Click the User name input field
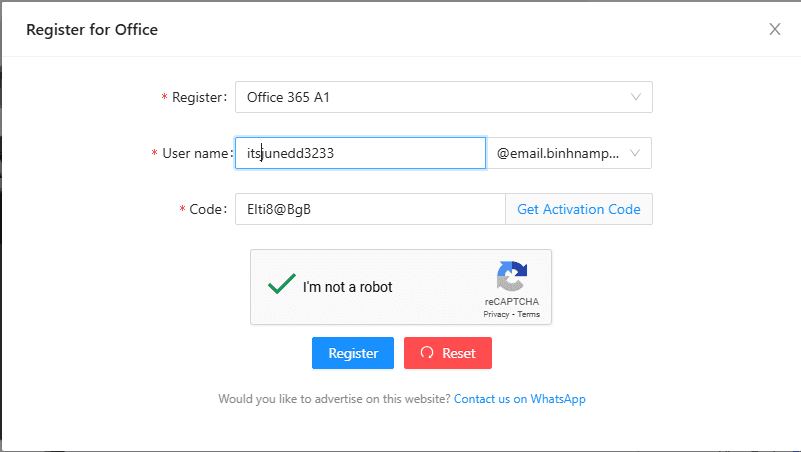Viewport: 801px width, 452px height. pos(360,153)
